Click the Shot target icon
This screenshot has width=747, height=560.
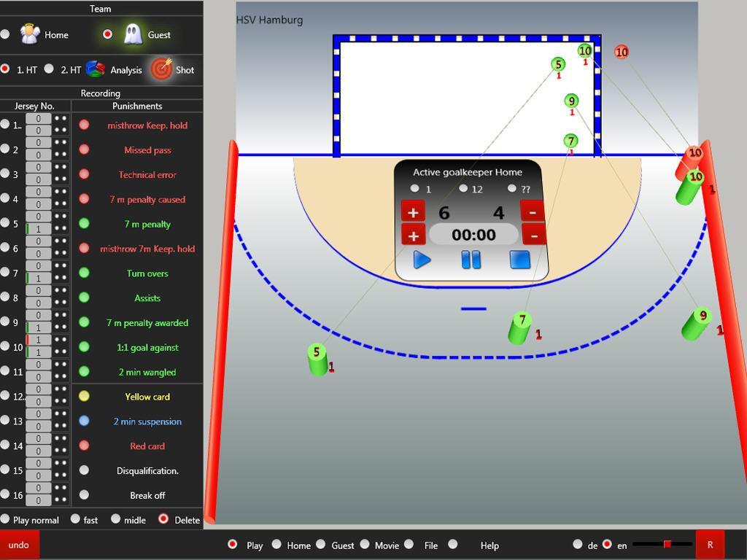point(161,69)
